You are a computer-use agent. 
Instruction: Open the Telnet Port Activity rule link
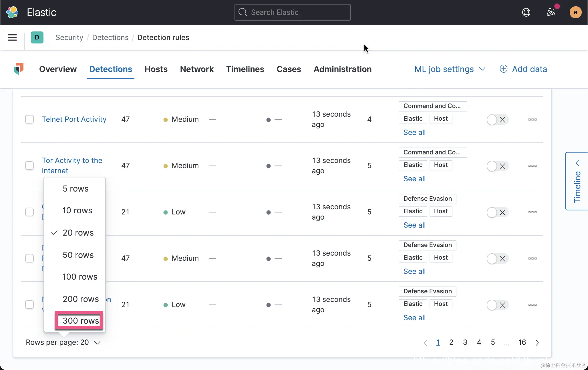tap(74, 119)
